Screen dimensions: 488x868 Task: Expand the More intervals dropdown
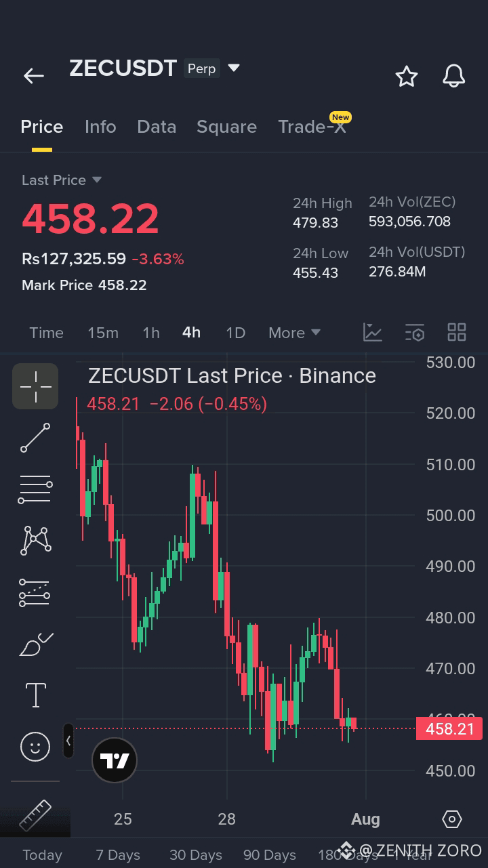click(294, 333)
